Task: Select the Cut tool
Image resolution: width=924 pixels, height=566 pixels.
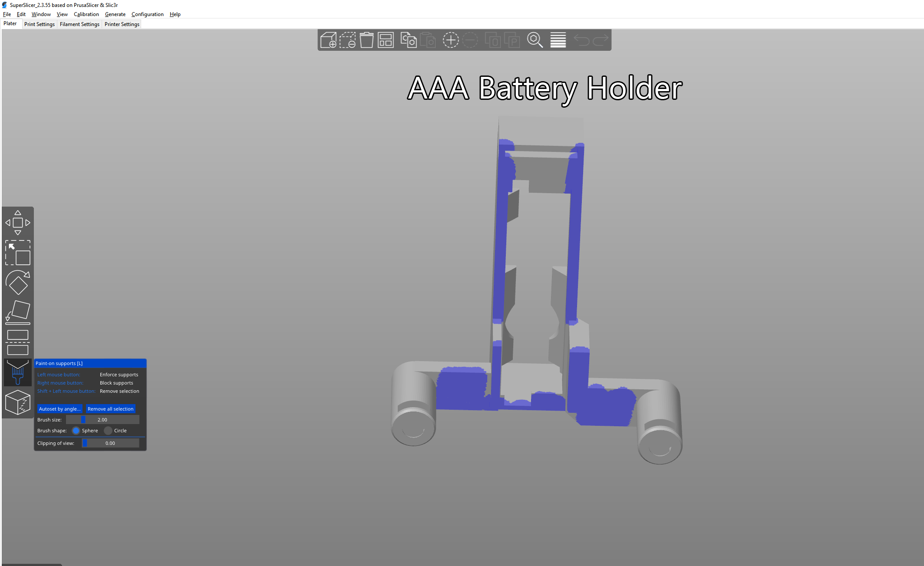Action: [x=17, y=341]
